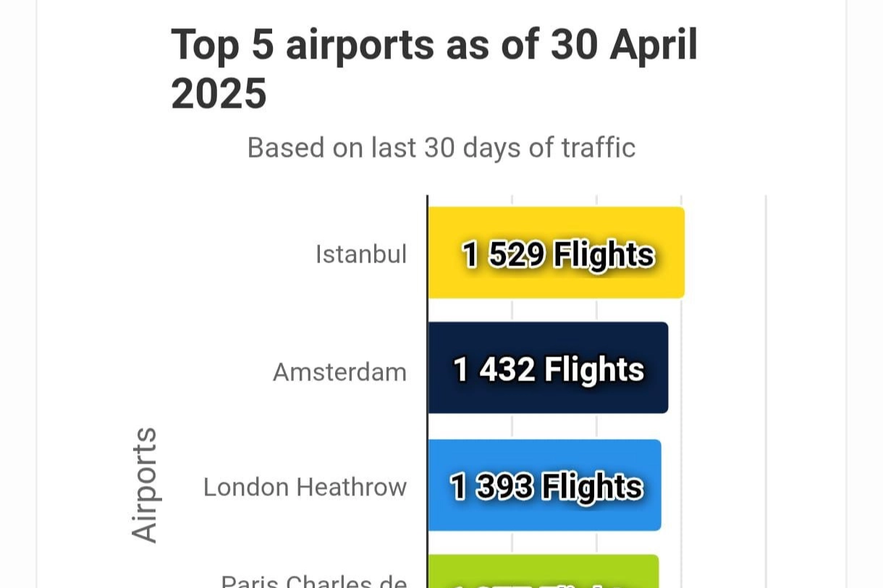This screenshot has width=883, height=588.
Task: Click empty plot area right of Amsterdam bar
Action: pyautogui.click(x=717, y=367)
